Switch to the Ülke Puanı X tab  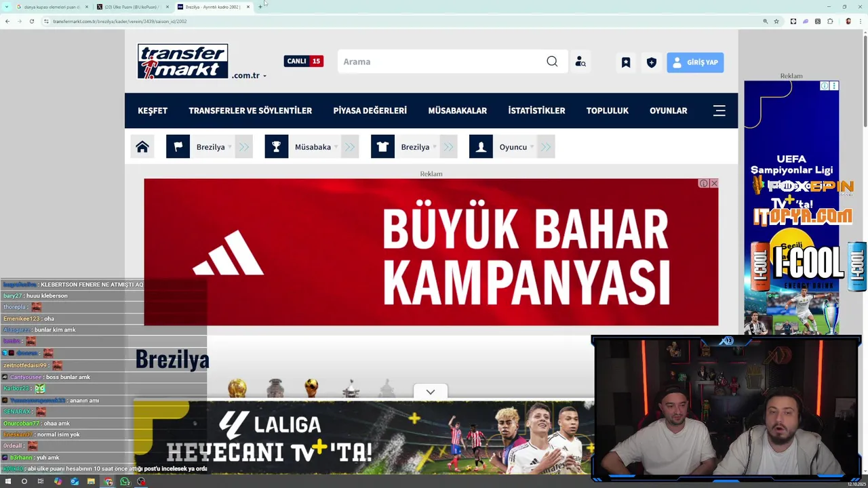pos(132,7)
